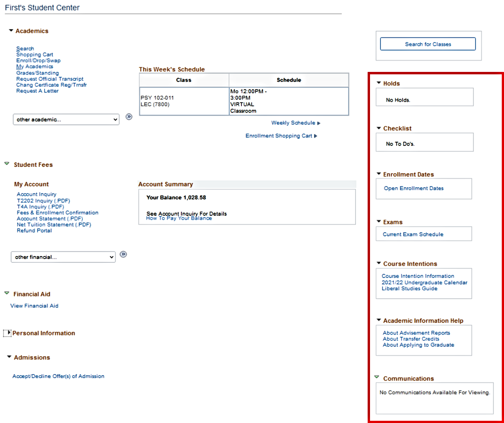Collapse the Exams panel

pyautogui.click(x=379, y=221)
